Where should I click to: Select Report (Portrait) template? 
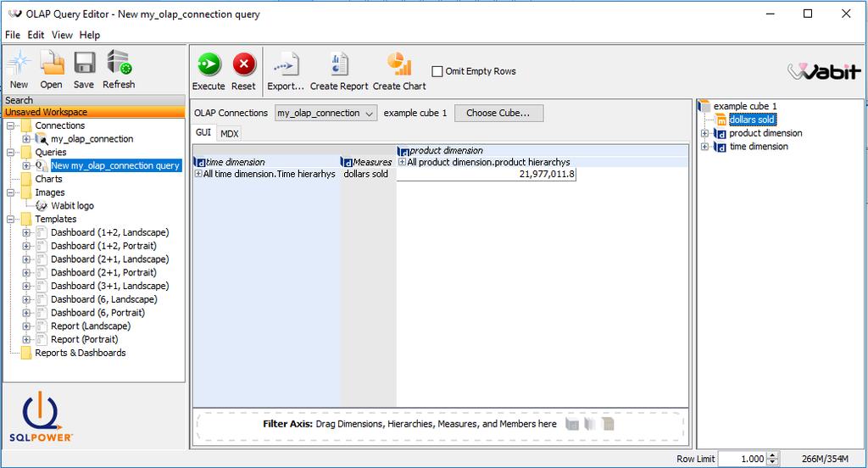coord(85,339)
